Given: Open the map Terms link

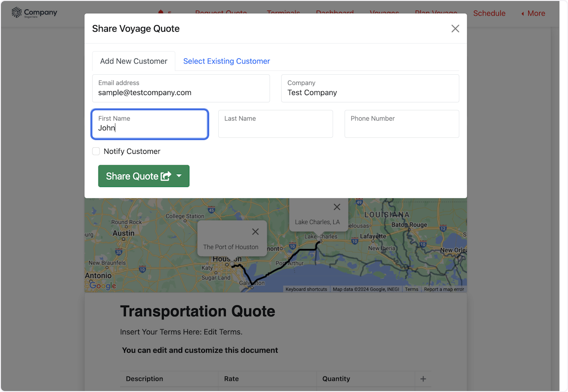Looking at the screenshot, I should [411, 289].
